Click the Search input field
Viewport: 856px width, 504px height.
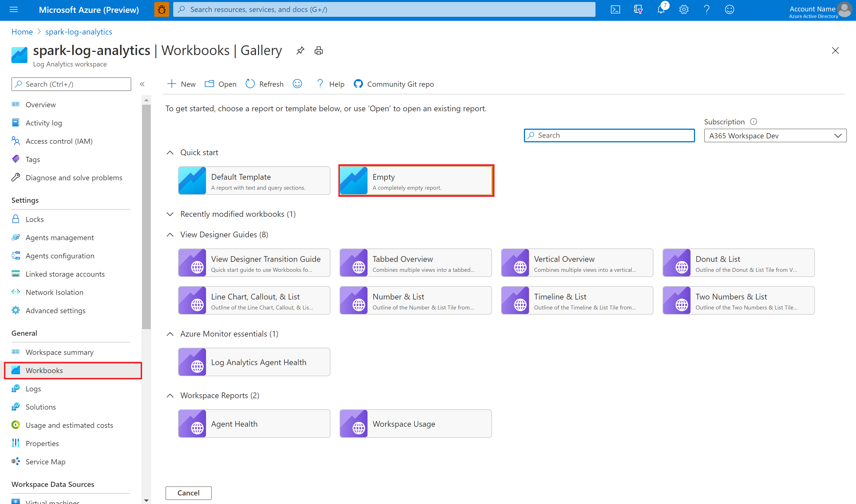point(609,135)
